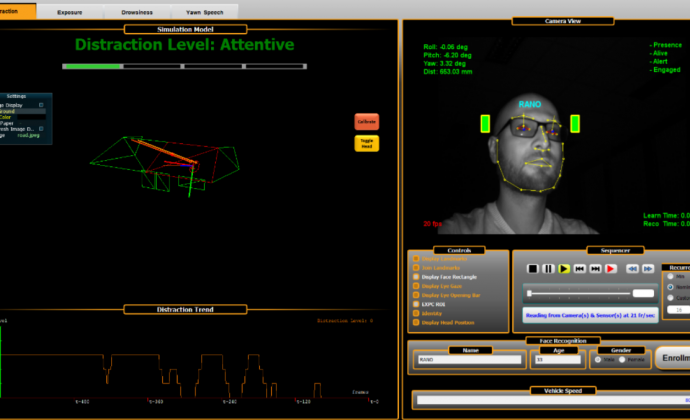Click the yellow Play button in Sequencer
Viewport: 690px width, 420px height.
[564, 269]
